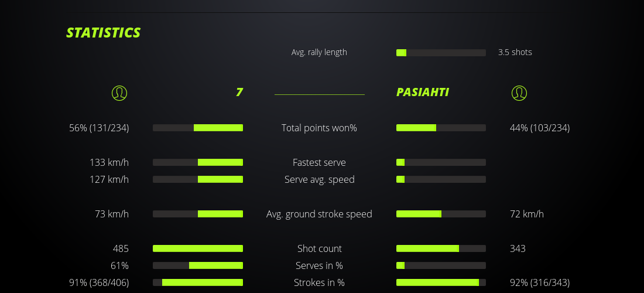Viewport: 644px width, 293px height.
Task: Click the 'Avg. ground stroke speed' label
Action: tap(319, 214)
